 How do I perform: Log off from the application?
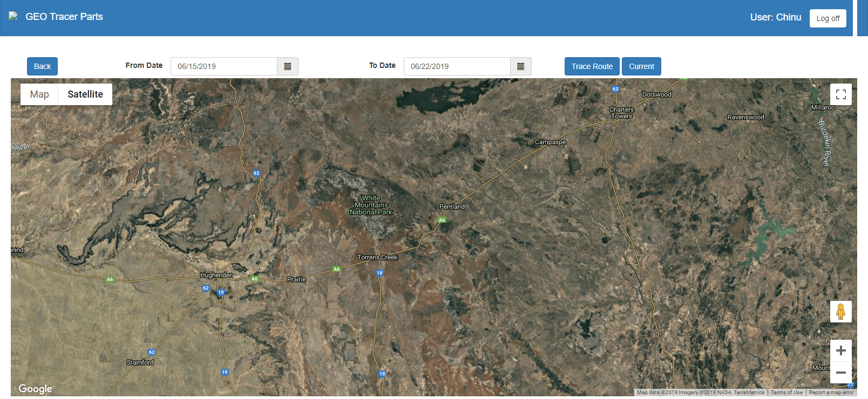pyautogui.click(x=828, y=18)
